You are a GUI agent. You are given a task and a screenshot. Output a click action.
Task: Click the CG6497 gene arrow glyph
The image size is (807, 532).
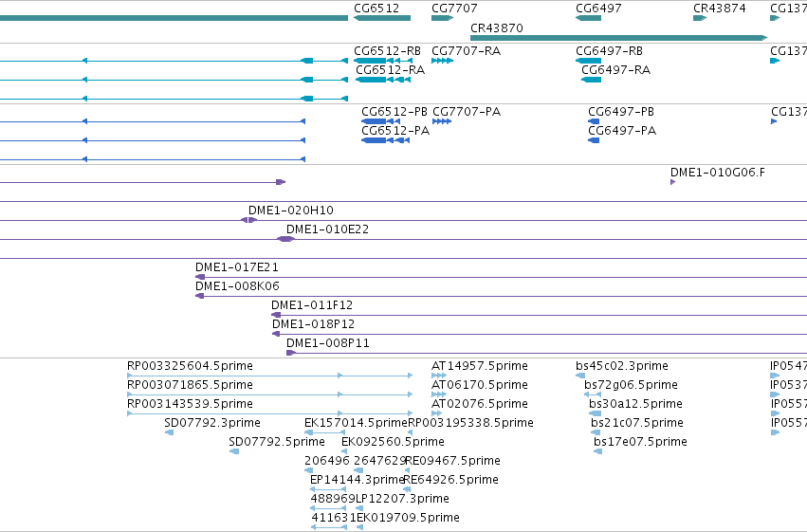tap(588, 18)
